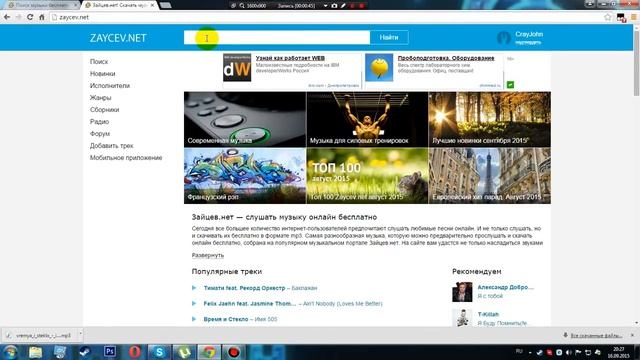This screenshot has width=640, height=360.
Task: Click the ZAYCEV.NET logo
Action: [x=118, y=38]
